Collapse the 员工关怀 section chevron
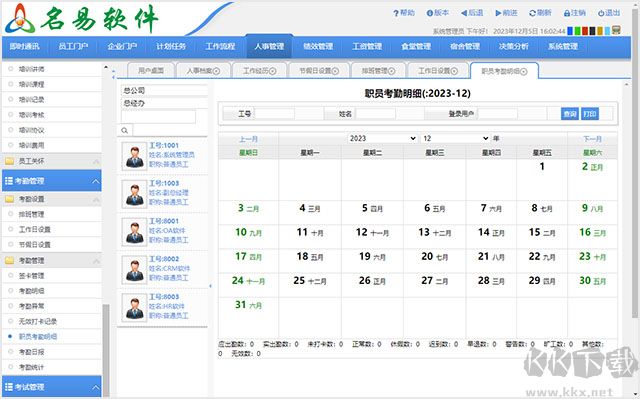640x399 pixels. (x=96, y=161)
